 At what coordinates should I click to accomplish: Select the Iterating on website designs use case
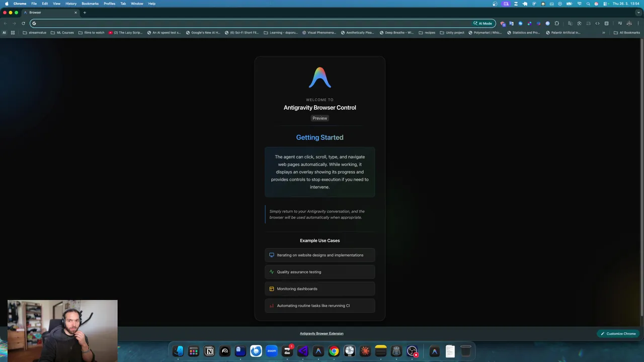(320, 255)
